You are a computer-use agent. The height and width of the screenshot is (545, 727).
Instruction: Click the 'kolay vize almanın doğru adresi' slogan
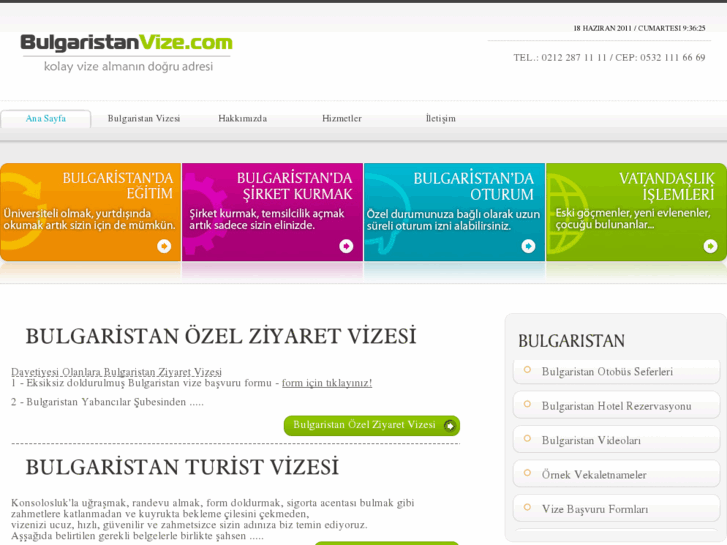pos(128,66)
